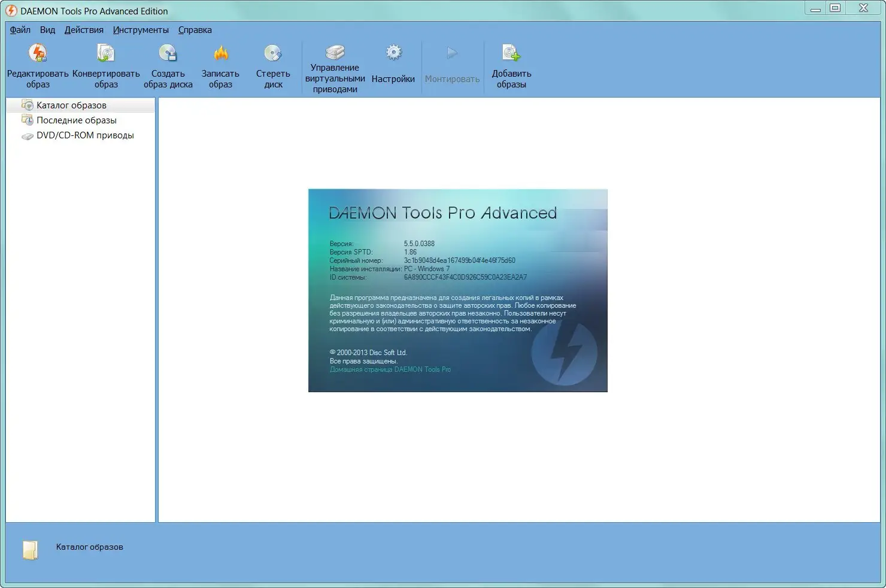Image resolution: width=886 pixels, height=588 pixels.
Task: Close the DAEMON Tools Pro window
Action: click(x=863, y=8)
